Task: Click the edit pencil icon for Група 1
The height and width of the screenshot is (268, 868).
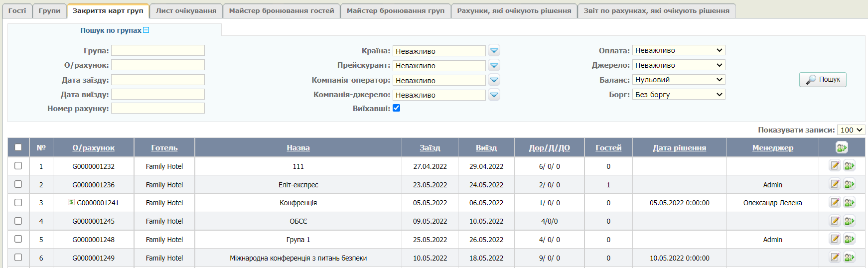Action: coord(835,240)
